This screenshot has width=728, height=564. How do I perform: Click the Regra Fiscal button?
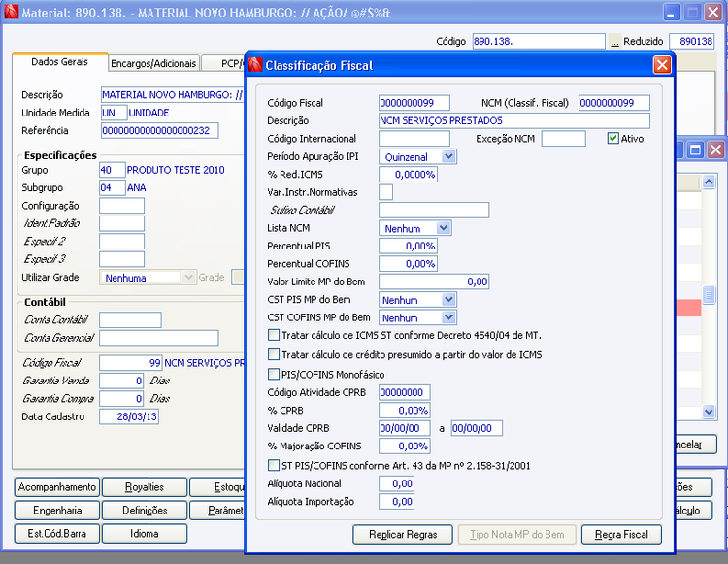point(621,534)
